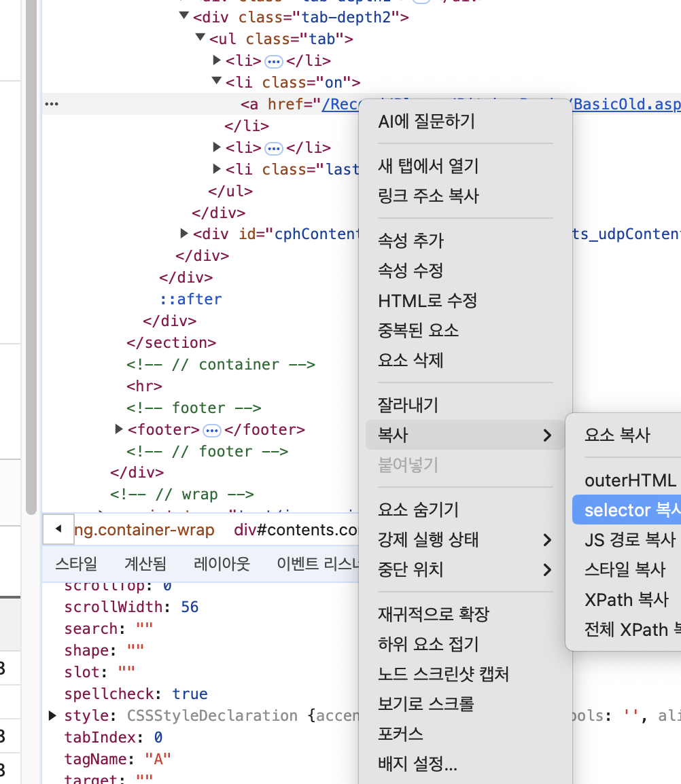The image size is (681, 784).
Task: Switch to the 레이아웃 tab
Action: [222, 564]
